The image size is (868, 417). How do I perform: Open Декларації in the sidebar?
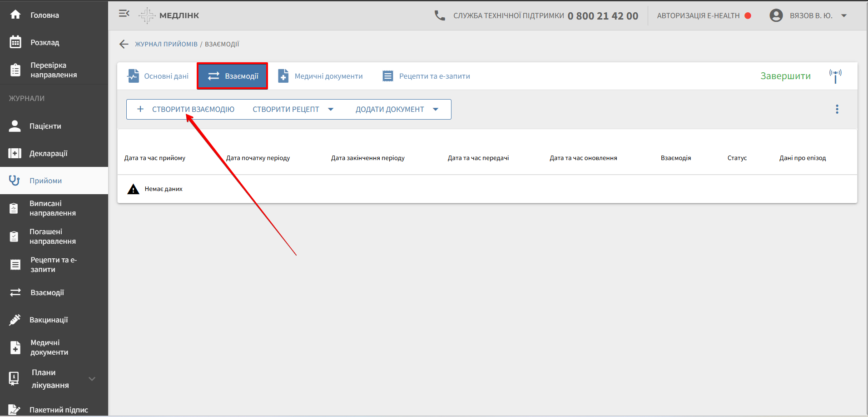coord(48,153)
